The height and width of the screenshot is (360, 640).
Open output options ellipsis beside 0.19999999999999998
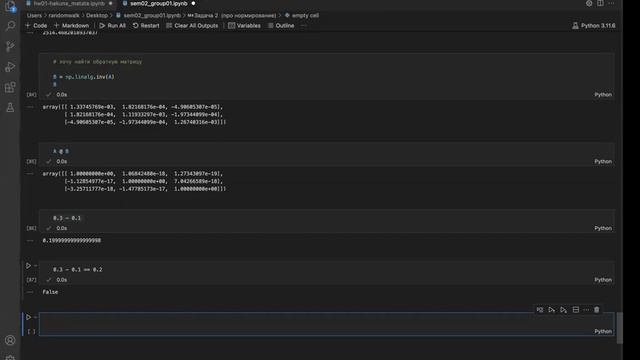[x=30, y=241]
